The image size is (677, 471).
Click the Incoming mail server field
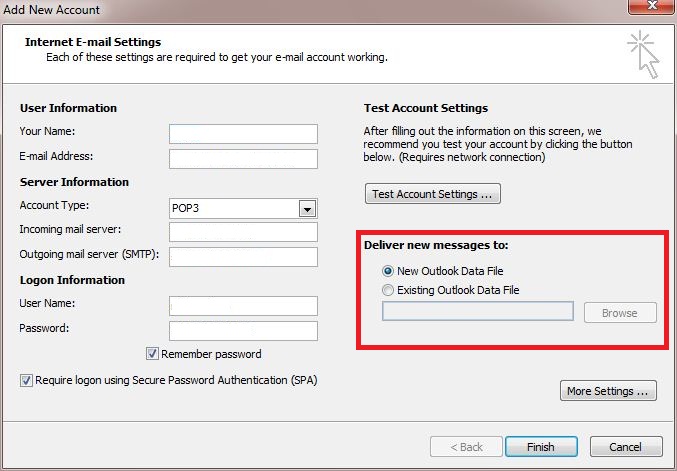(243, 232)
